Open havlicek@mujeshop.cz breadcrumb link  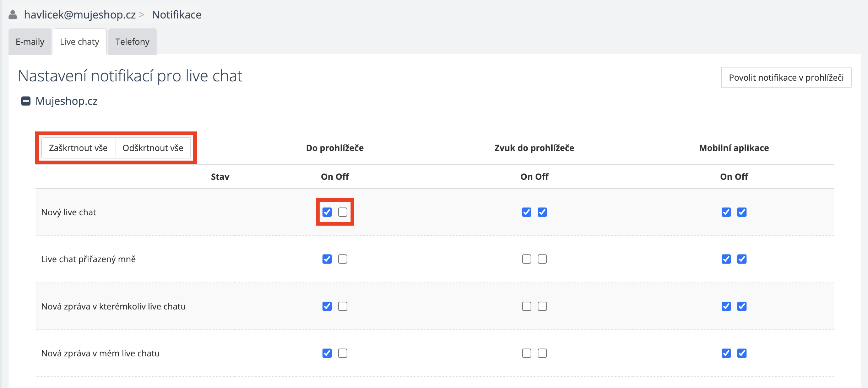(80, 15)
